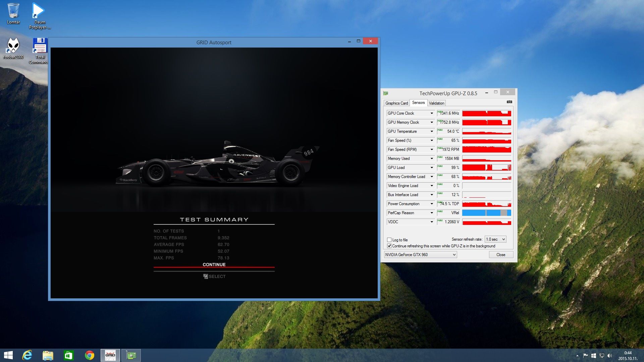Screen dimensions: 644x362
Task: Click the network tray icon
Action: (x=602, y=356)
